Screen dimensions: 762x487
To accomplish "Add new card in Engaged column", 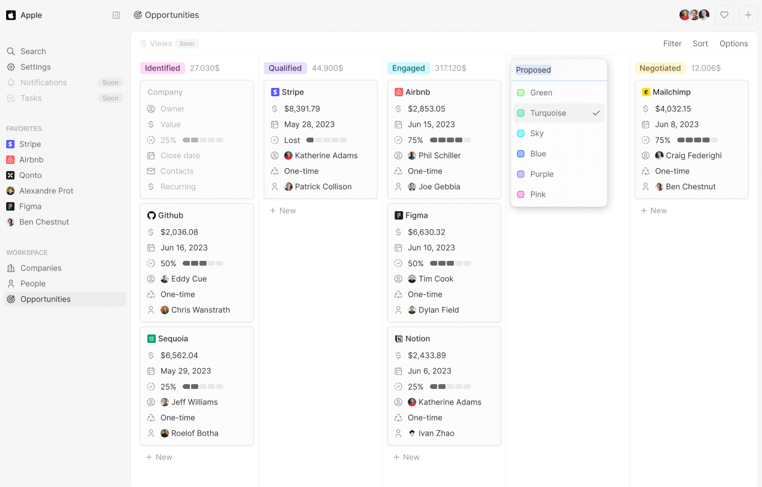I will click(x=406, y=457).
